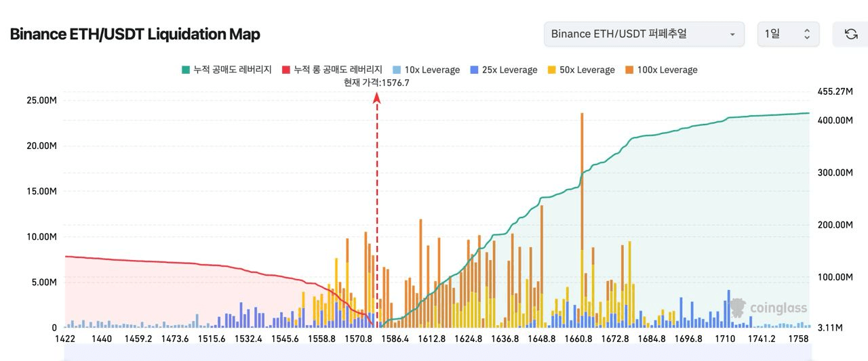
Task: Click the red 누적 롱 legend swatch
Action: click(285, 70)
